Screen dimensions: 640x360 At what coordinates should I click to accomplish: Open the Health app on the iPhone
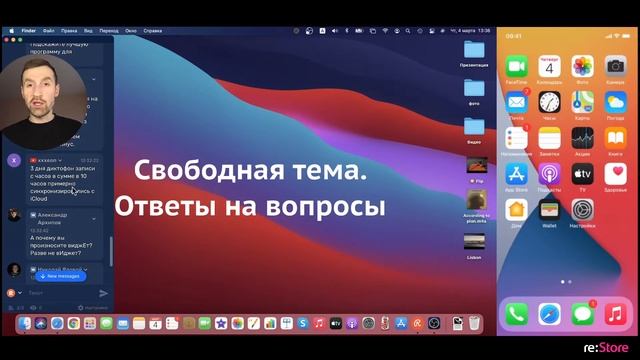(x=616, y=174)
